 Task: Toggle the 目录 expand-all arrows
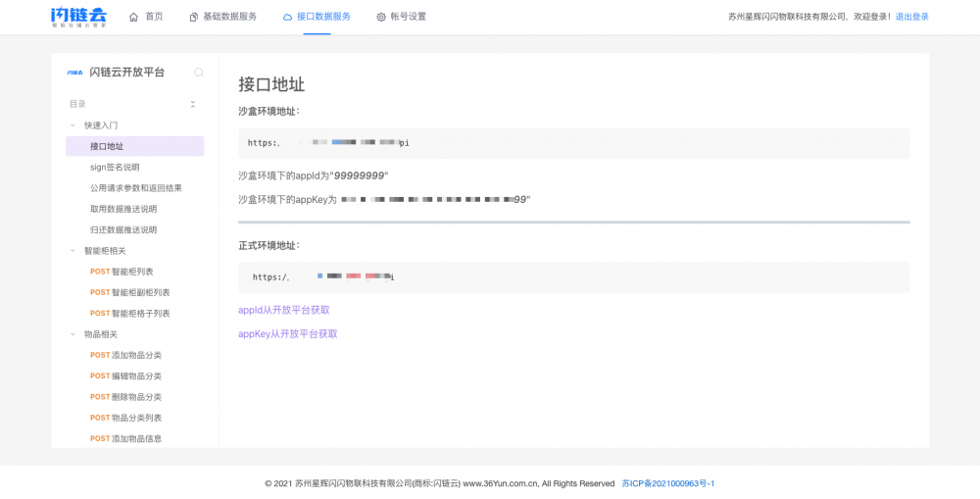193,104
